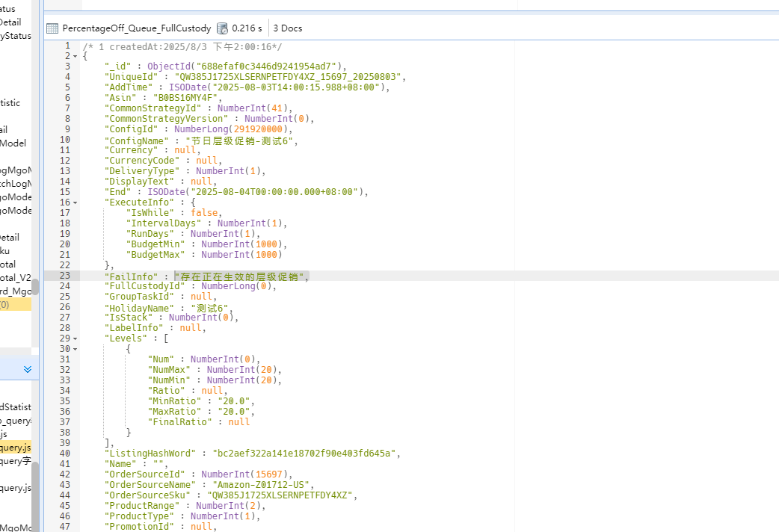This screenshot has height=532, width=779.
Task: Click the ListingHashWord hash value
Action: point(304,453)
